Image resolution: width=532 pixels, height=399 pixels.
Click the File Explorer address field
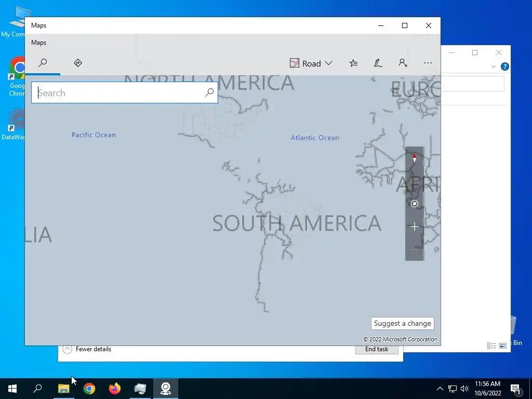point(472,84)
